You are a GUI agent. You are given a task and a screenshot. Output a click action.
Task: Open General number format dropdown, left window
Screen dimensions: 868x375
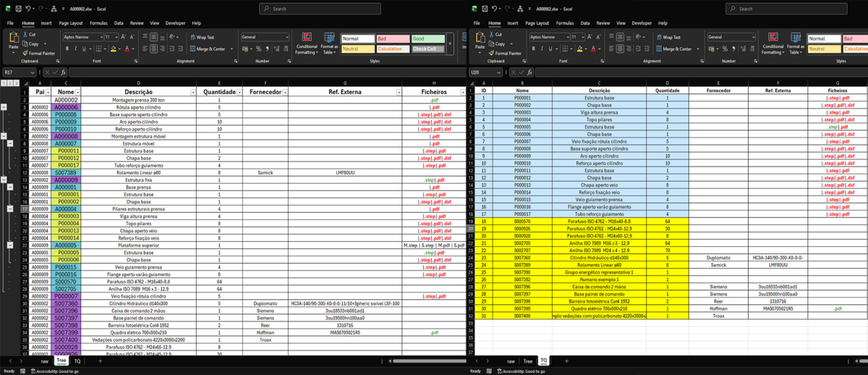(x=286, y=37)
